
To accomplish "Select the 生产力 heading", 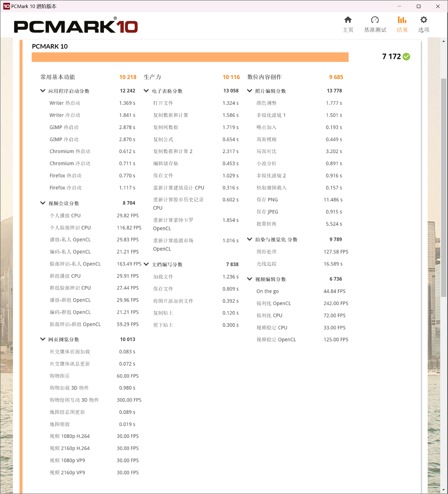I will pos(152,77).
